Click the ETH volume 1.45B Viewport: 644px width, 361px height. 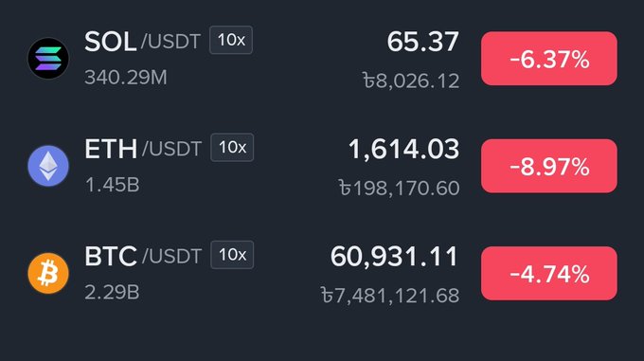112,185
